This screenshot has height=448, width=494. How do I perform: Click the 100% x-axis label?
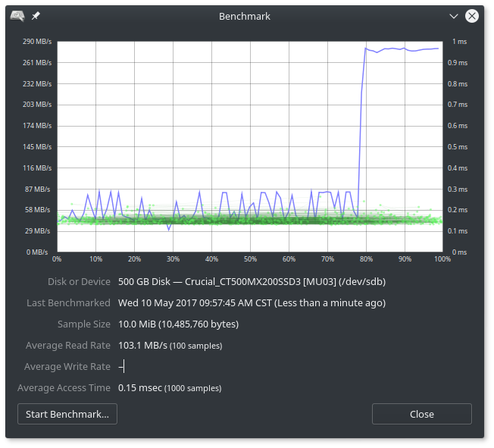click(x=442, y=258)
